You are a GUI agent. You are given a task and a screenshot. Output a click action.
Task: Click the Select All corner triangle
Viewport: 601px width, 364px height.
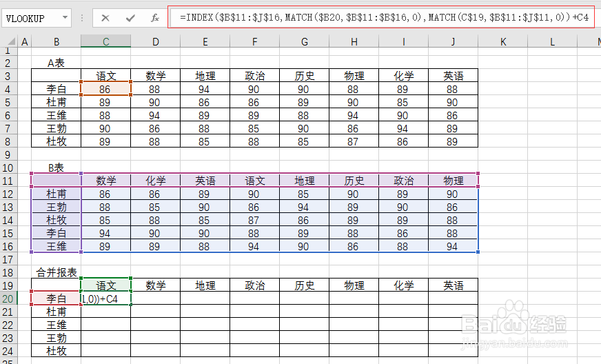[x=12, y=41]
